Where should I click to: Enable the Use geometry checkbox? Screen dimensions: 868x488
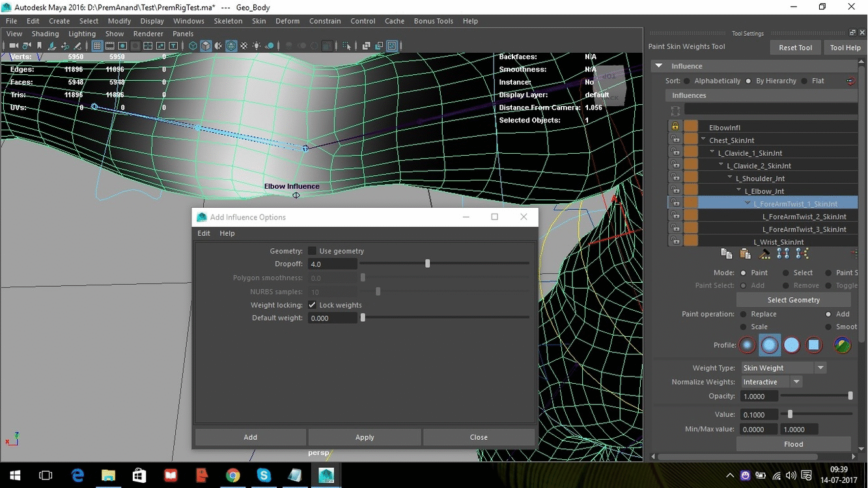[313, 251]
